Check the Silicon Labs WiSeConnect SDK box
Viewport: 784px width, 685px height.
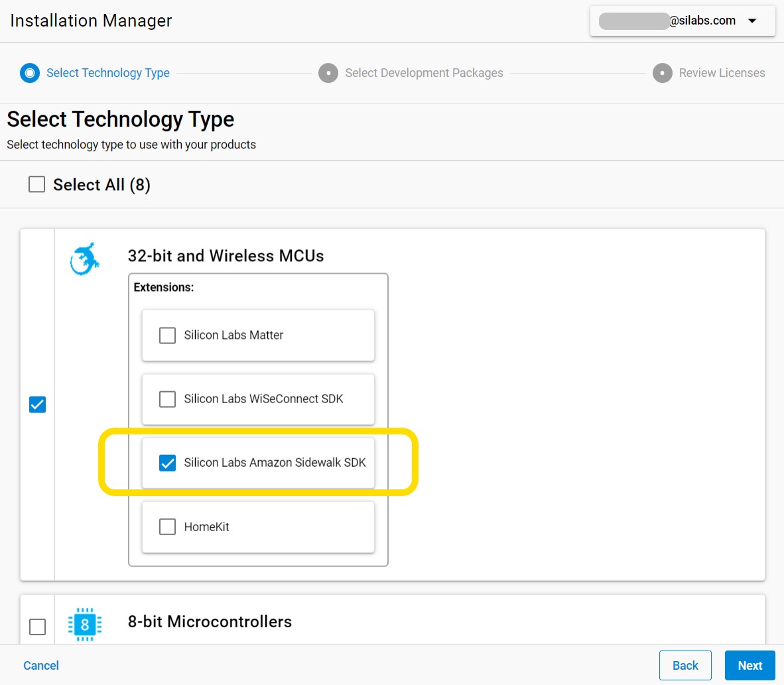168,399
